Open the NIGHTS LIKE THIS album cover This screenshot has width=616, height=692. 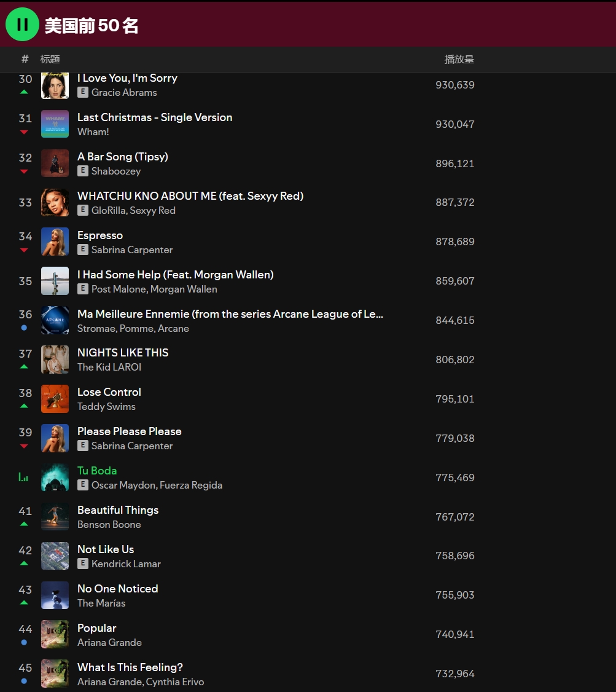coord(55,360)
